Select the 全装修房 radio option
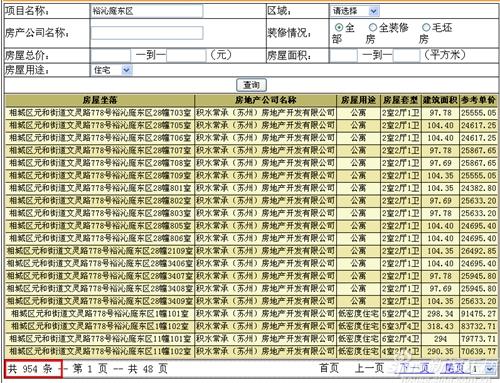 coord(373,27)
